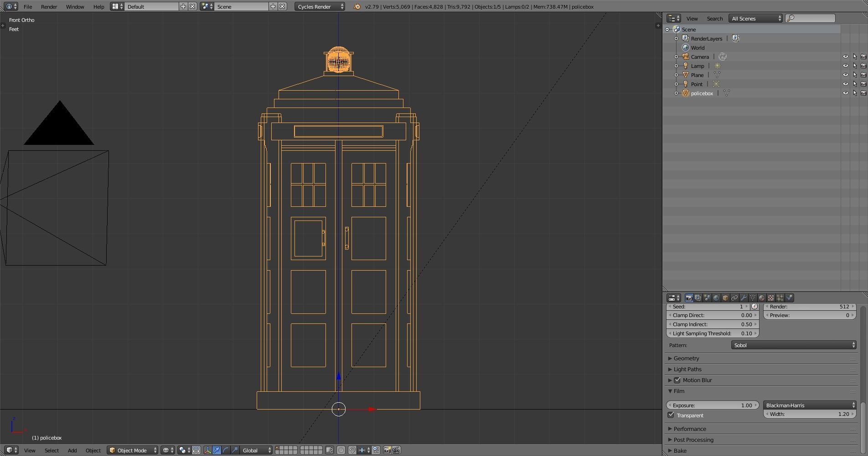The width and height of the screenshot is (868, 456).
Task: Select the rotate manipulator icon
Action: (226, 451)
